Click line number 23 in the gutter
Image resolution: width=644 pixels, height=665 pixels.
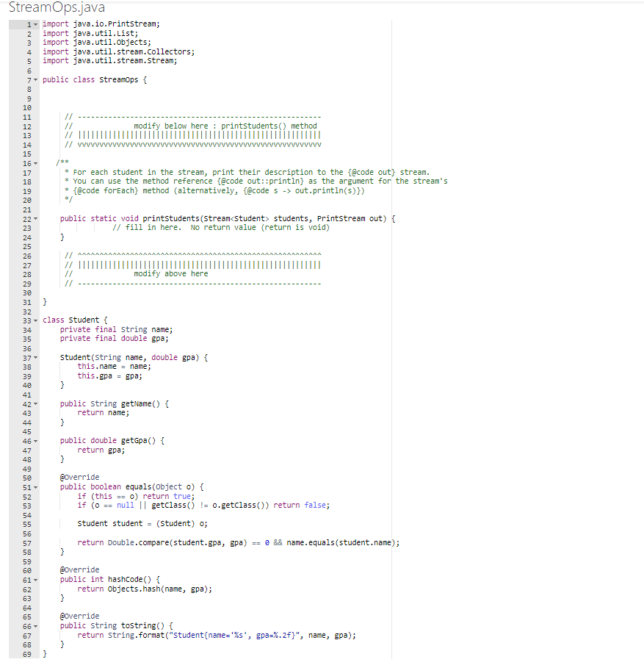click(27, 229)
